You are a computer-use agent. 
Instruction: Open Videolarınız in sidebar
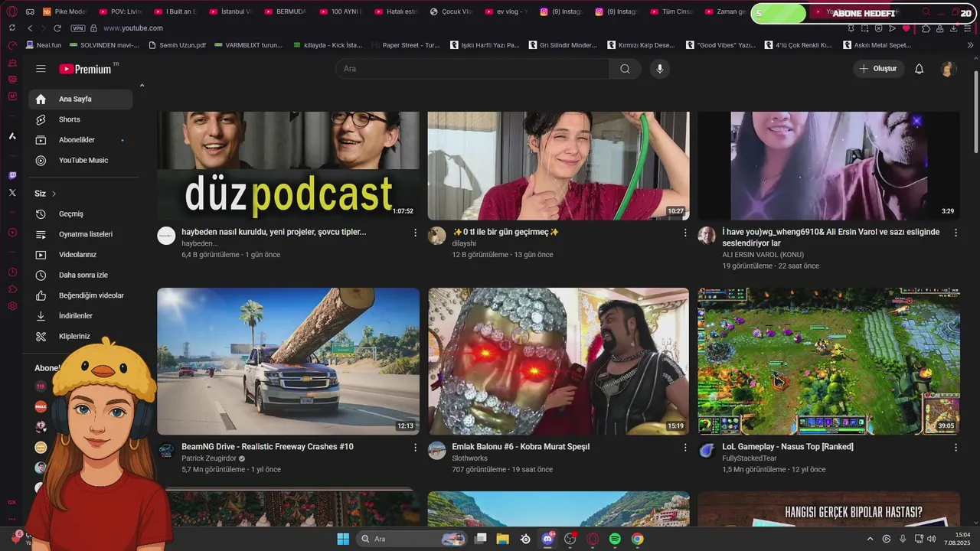[x=80, y=254]
